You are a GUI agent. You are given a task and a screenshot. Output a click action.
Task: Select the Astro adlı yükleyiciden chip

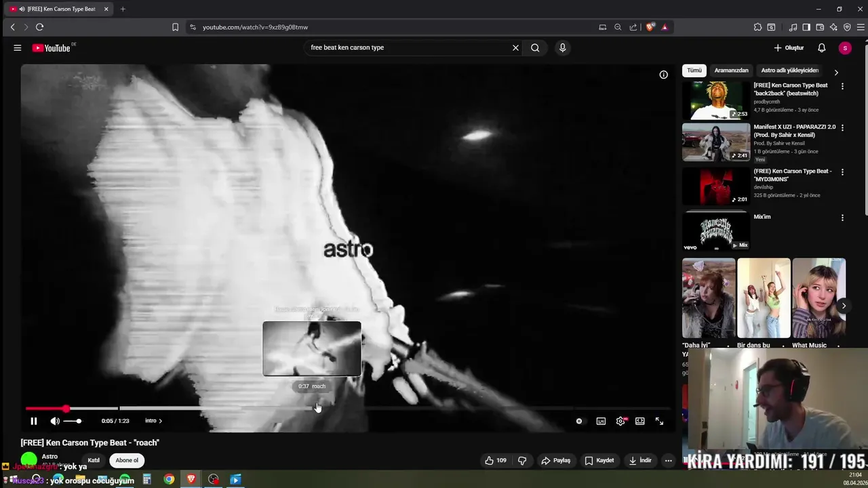789,70
